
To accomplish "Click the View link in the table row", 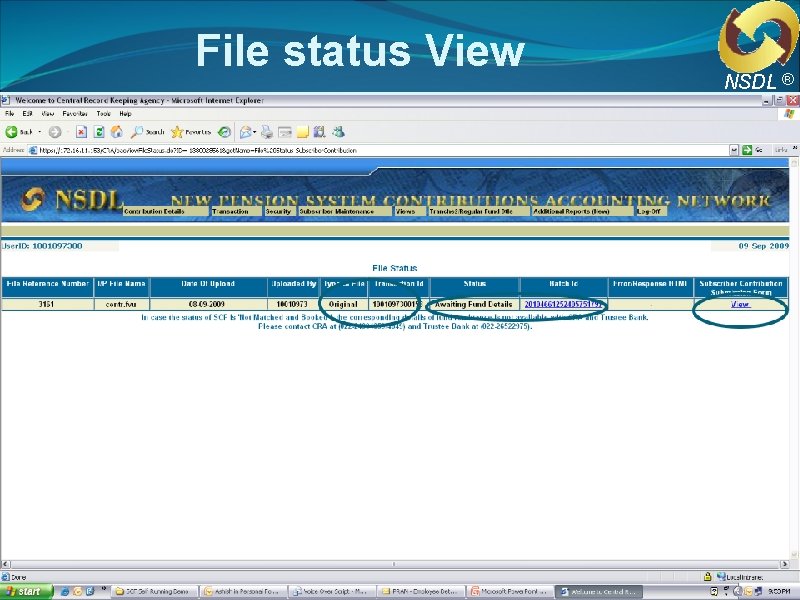I will (740, 304).
